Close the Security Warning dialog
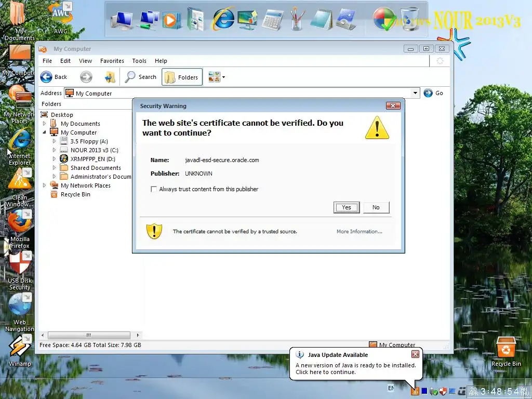 click(393, 106)
